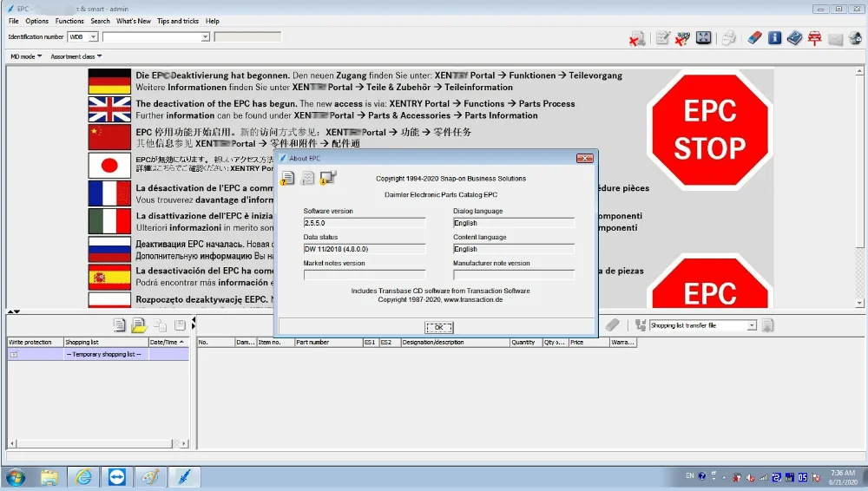Click the Price column header

click(589, 342)
